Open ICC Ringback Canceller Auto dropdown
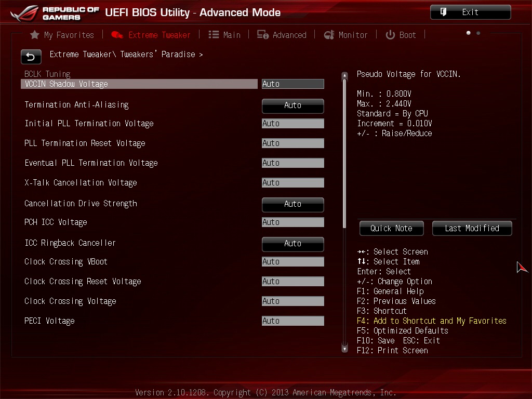The image size is (532, 399). click(293, 244)
